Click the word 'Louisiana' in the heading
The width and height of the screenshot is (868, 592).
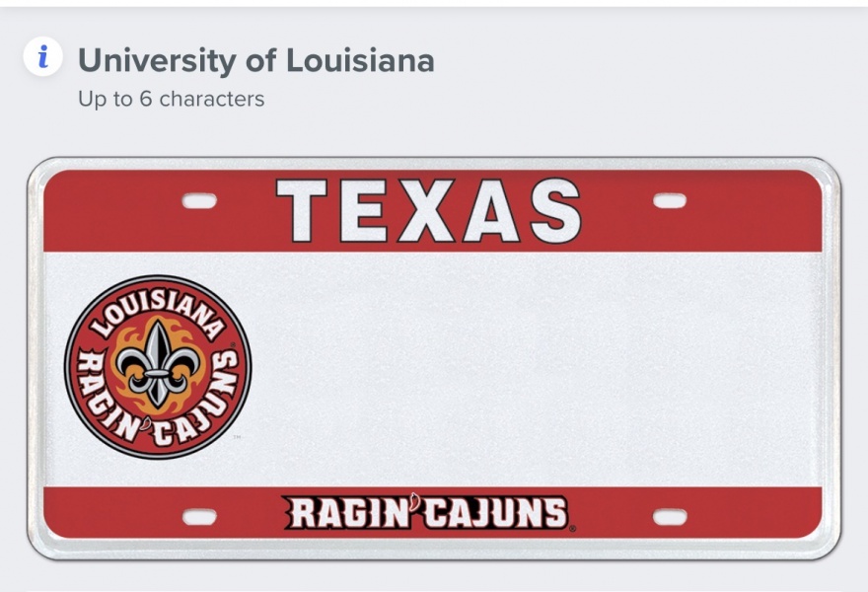[360, 60]
